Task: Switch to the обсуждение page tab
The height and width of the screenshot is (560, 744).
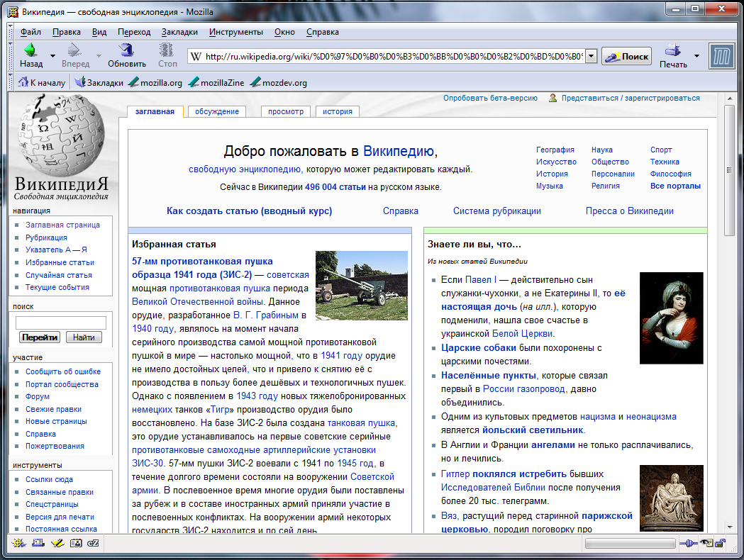Action: pos(217,111)
